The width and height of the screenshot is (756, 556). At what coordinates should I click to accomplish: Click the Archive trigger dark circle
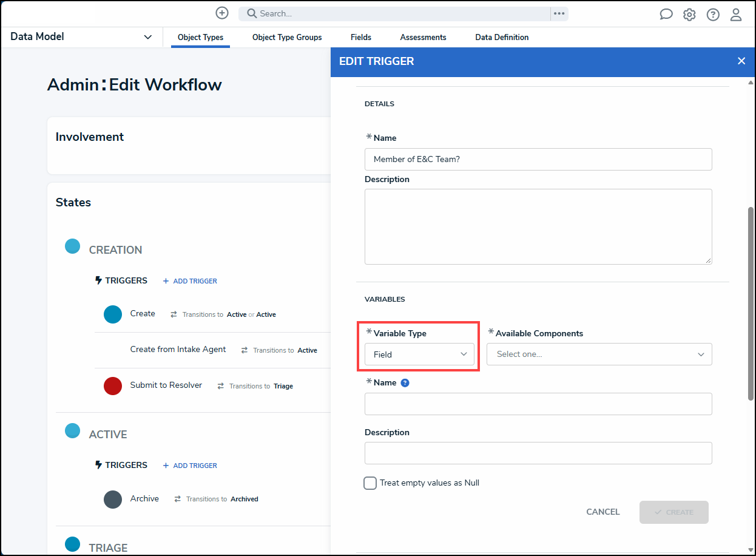[x=113, y=499]
